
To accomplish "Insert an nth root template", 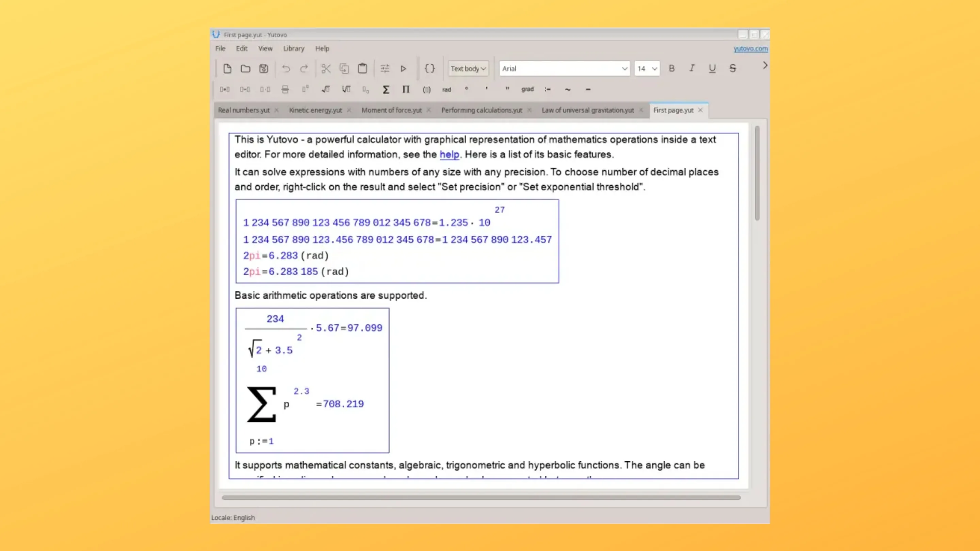I will 346,89.
